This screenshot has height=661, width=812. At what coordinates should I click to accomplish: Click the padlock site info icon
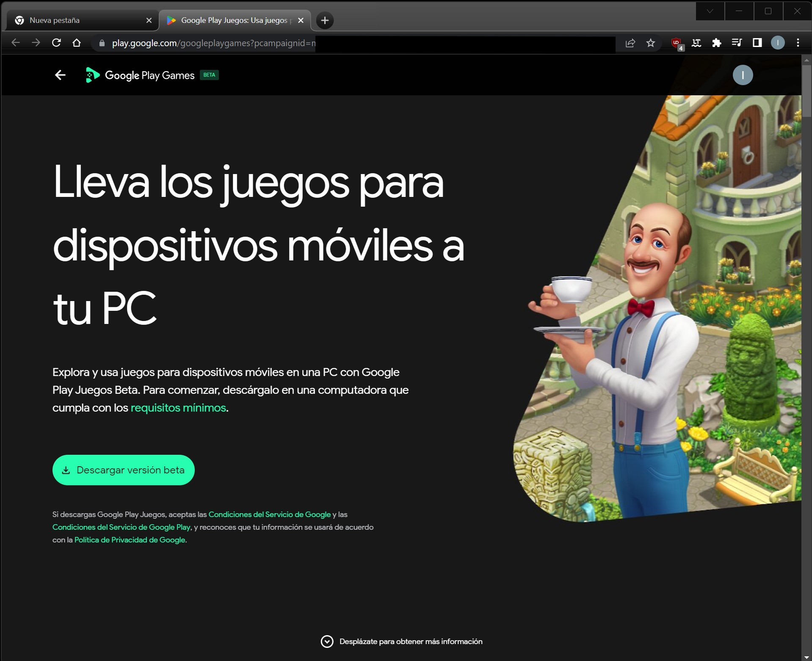[102, 43]
